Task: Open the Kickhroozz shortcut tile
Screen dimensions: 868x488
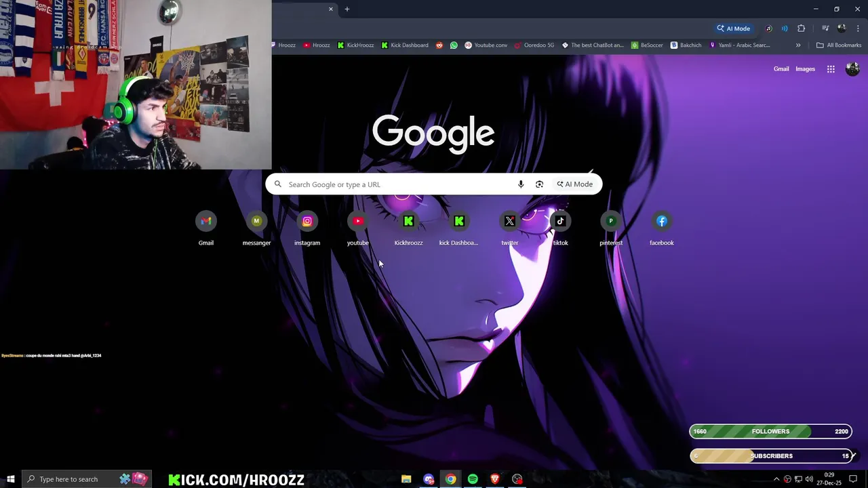Action: coord(408,229)
